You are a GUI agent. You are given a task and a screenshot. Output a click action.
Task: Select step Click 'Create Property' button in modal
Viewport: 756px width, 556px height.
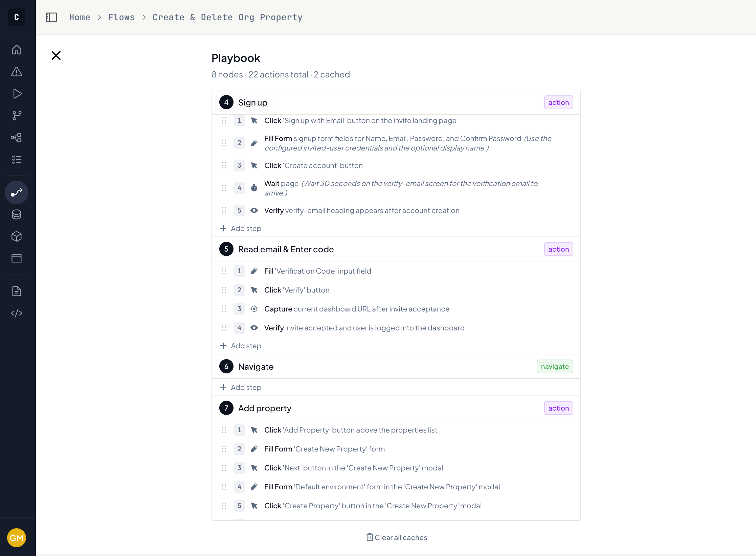point(396,506)
